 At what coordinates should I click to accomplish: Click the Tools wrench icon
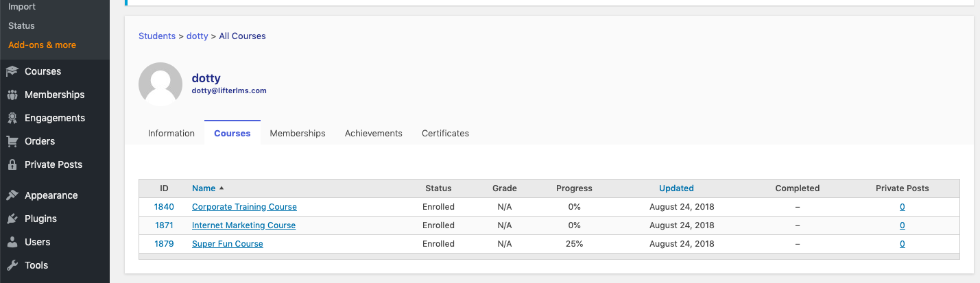point(12,265)
